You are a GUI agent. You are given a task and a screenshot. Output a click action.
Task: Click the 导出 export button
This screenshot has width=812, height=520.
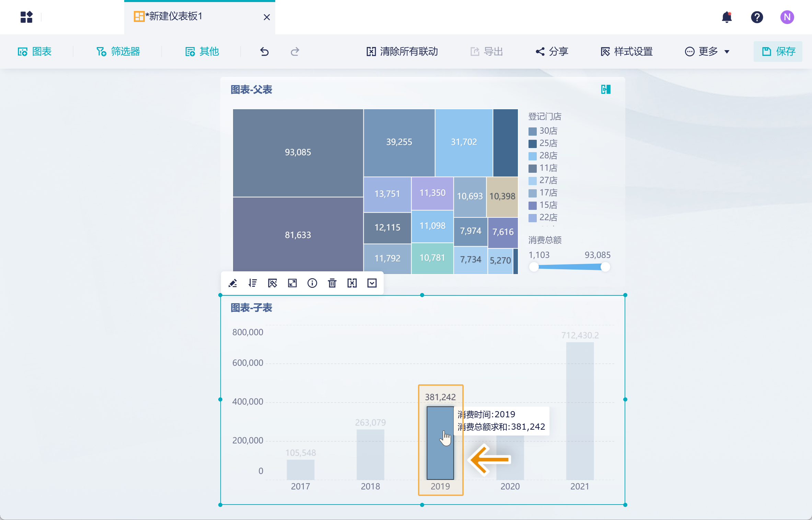pyautogui.click(x=486, y=52)
